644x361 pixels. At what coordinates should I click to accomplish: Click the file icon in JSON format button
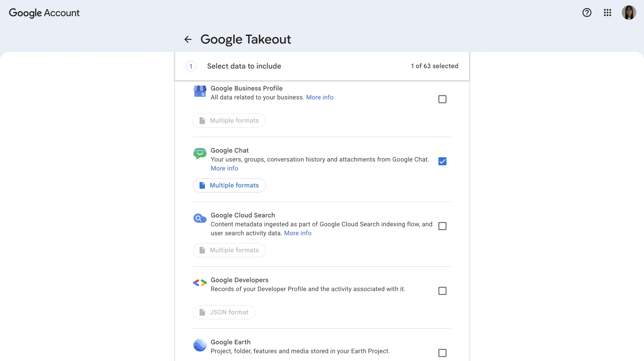(202, 312)
